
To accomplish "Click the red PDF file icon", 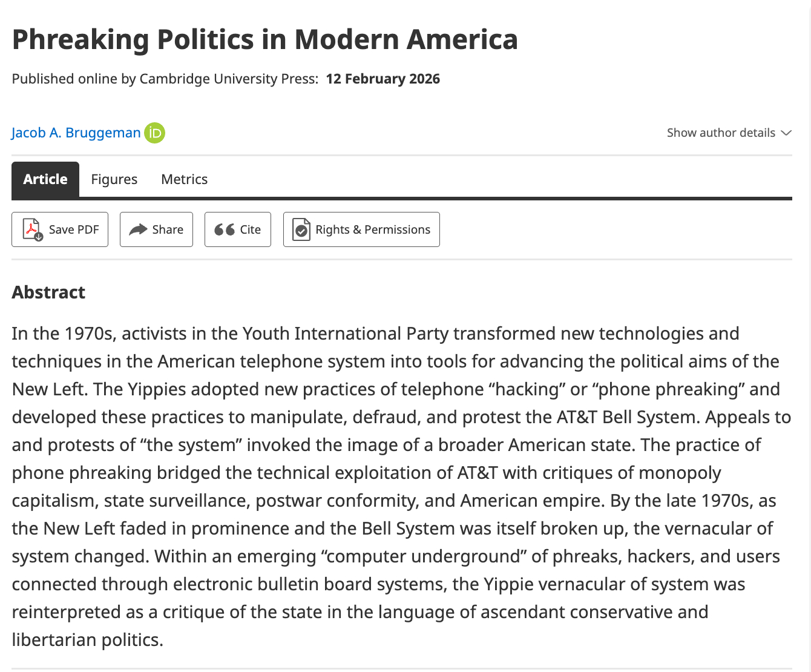I will pyautogui.click(x=33, y=229).
